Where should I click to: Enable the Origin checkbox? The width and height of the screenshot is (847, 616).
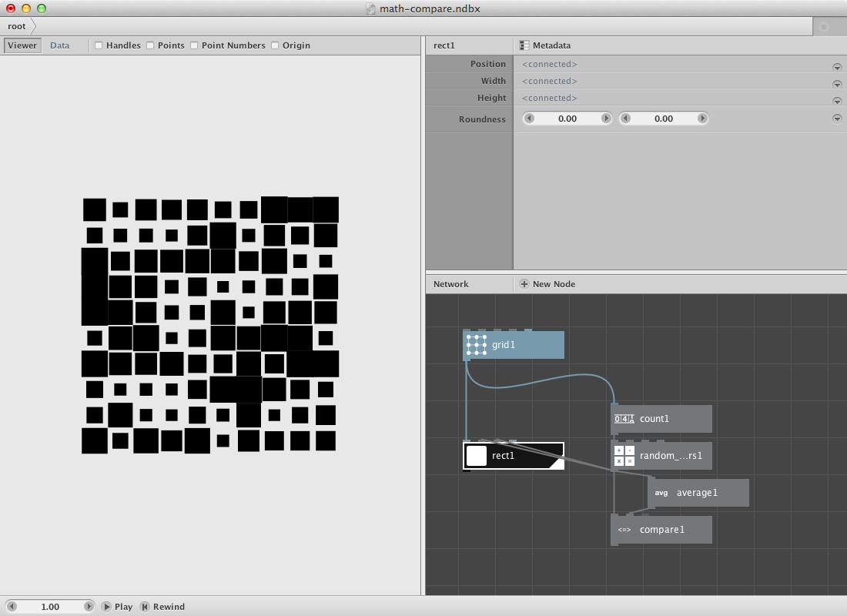pos(274,45)
